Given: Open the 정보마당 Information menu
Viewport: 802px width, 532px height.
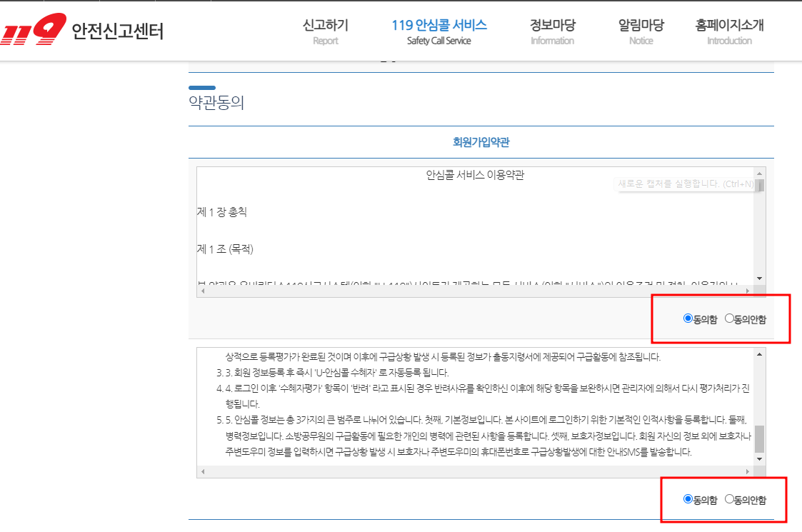Looking at the screenshot, I should [x=552, y=31].
